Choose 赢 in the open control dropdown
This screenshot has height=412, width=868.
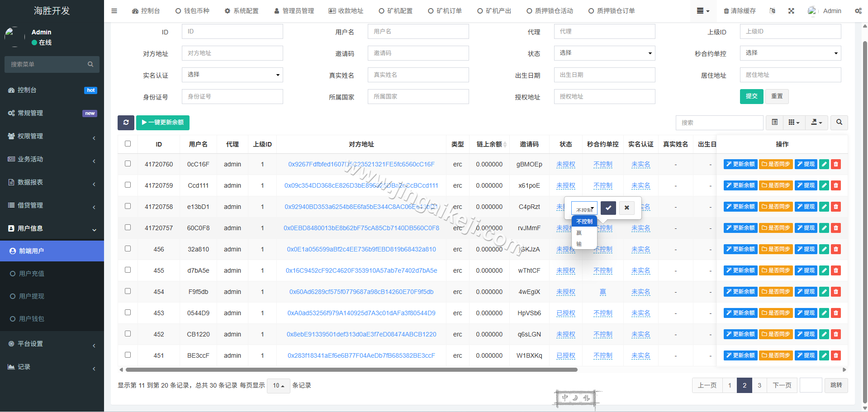[578, 232]
